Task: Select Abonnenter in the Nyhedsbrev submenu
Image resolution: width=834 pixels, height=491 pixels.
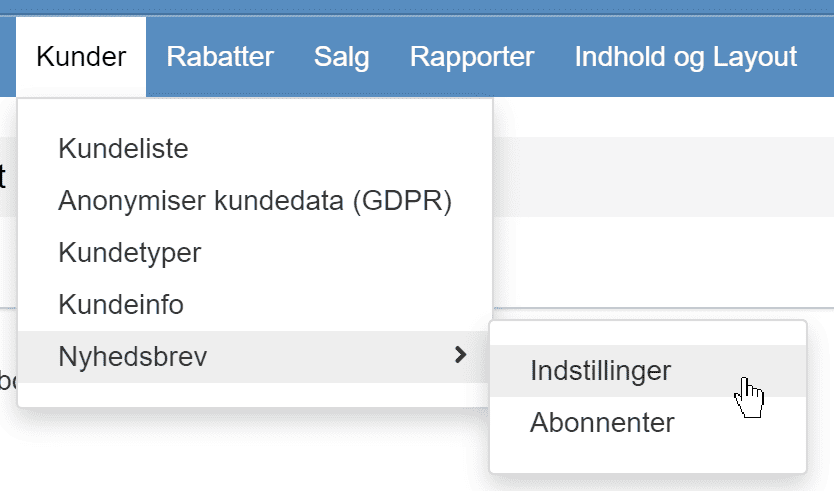Action: click(648, 423)
